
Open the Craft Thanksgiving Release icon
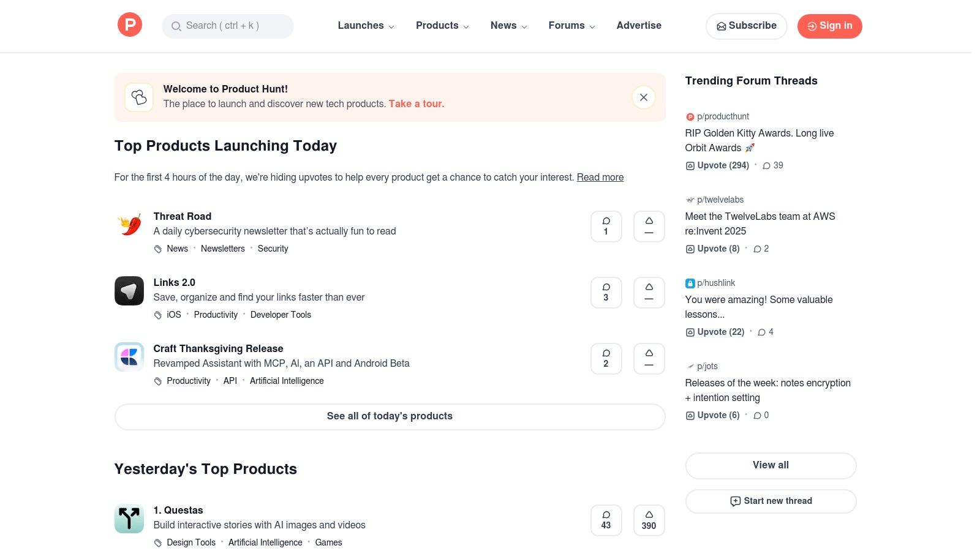tap(129, 357)
